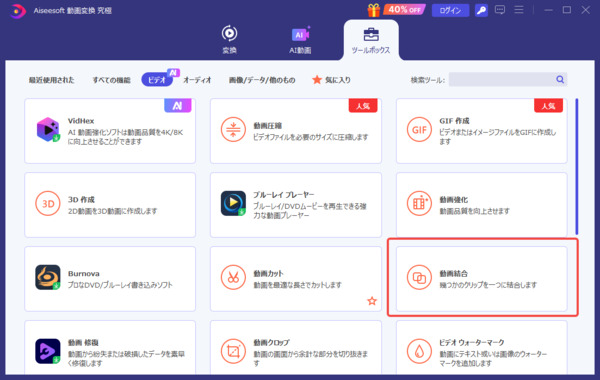The image size is (600, 380).
Task: Click the toolbox vertical scrollbar
Action: pos(577,166)
